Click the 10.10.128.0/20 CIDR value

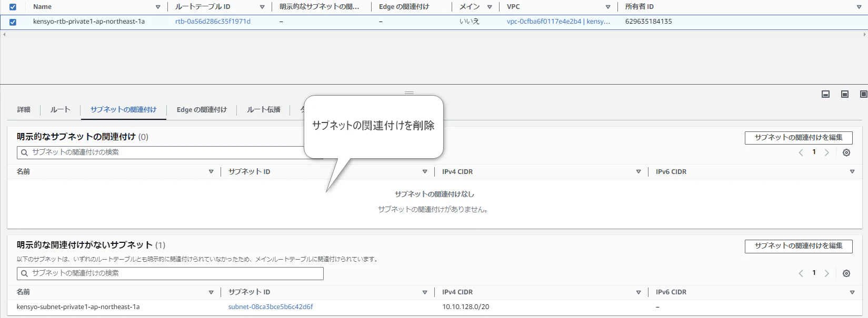coord(465,307)
